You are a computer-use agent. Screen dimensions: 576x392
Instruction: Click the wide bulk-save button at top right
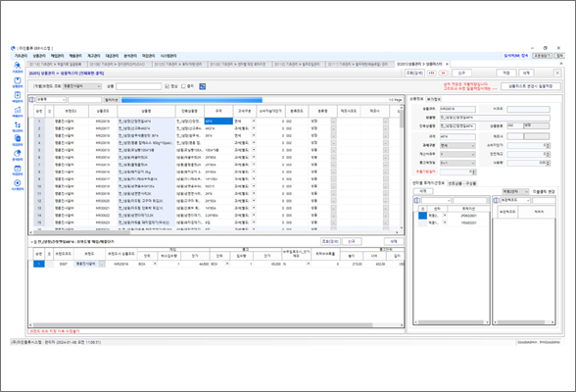click(x=531, y=86)
